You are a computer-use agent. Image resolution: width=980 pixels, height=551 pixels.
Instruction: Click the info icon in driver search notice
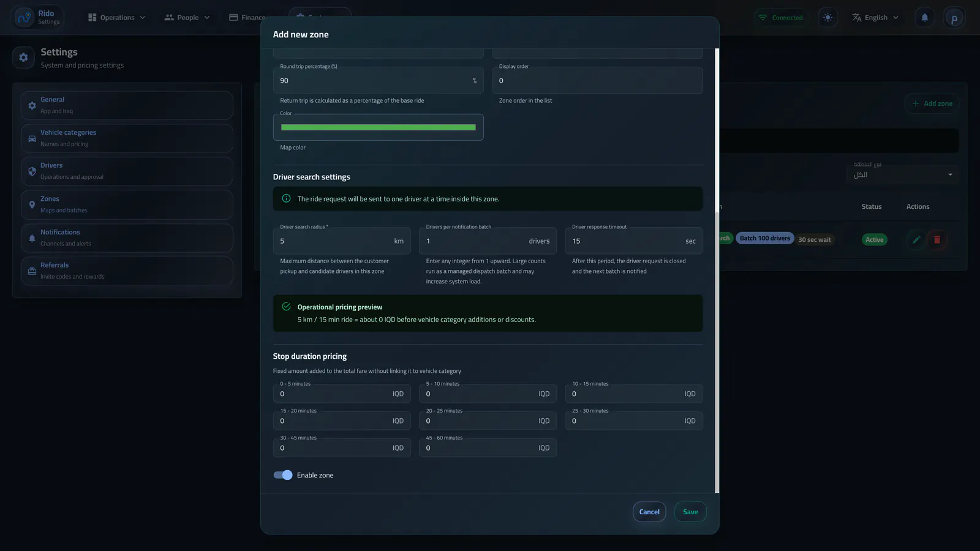pos(286,198)
